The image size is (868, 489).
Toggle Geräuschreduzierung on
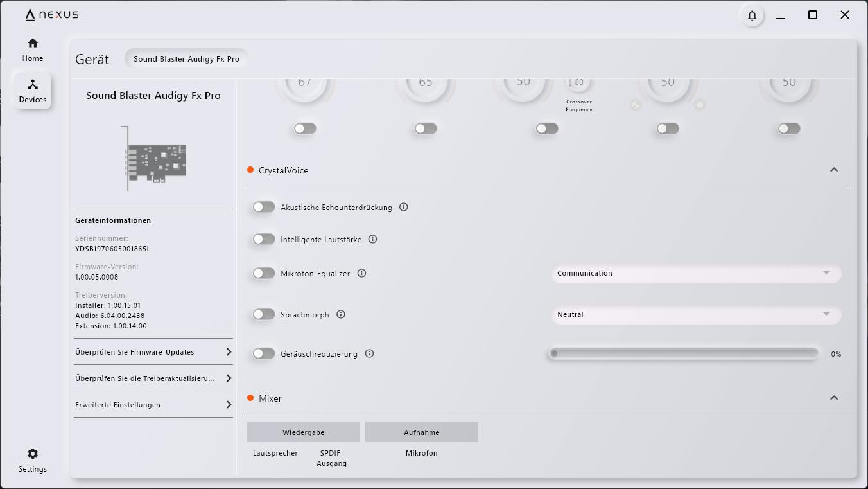point(263,354)
